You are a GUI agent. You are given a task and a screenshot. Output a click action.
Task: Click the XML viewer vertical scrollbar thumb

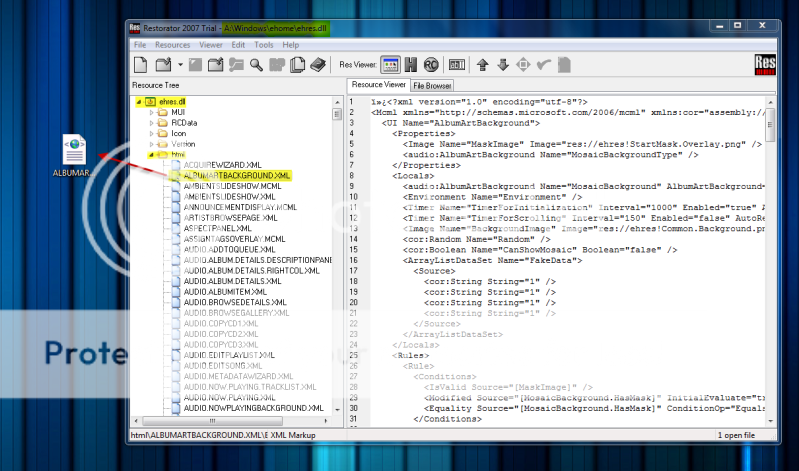pyautogui.click(x=770, y=125)
